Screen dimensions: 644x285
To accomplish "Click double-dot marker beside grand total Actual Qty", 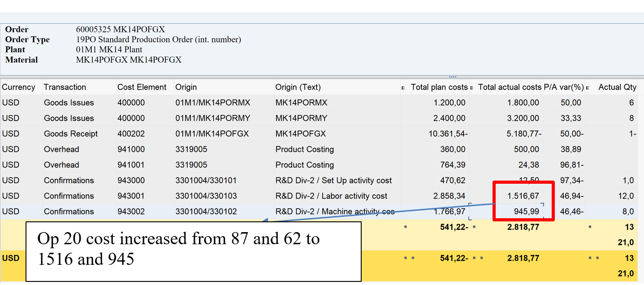I will tap(592, 259).
